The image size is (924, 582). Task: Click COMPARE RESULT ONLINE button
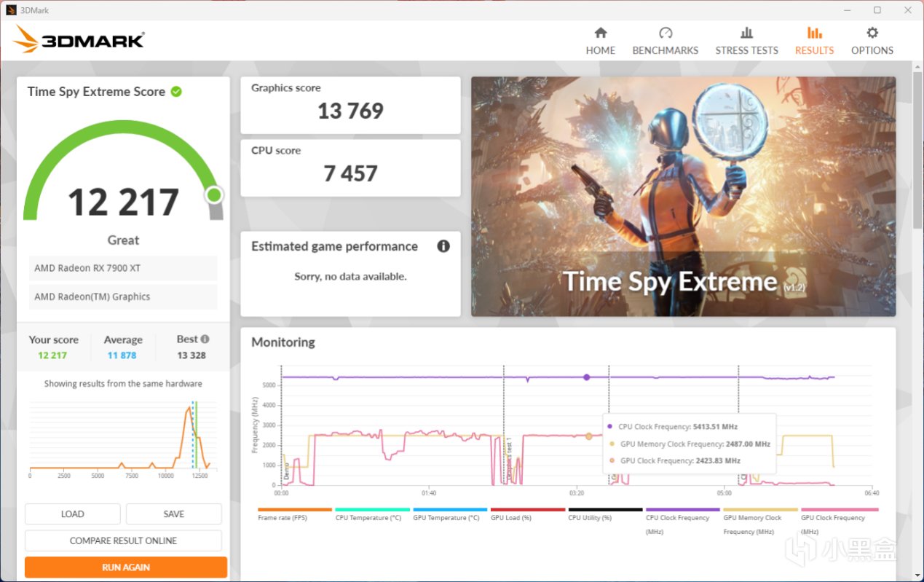coord(123,540)
